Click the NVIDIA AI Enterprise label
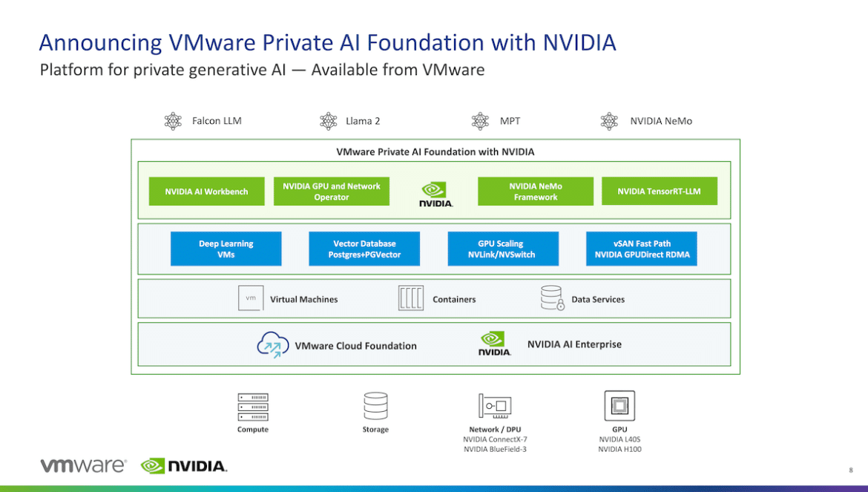The width and height of the screenshot is (868, 492). [574, 344]
